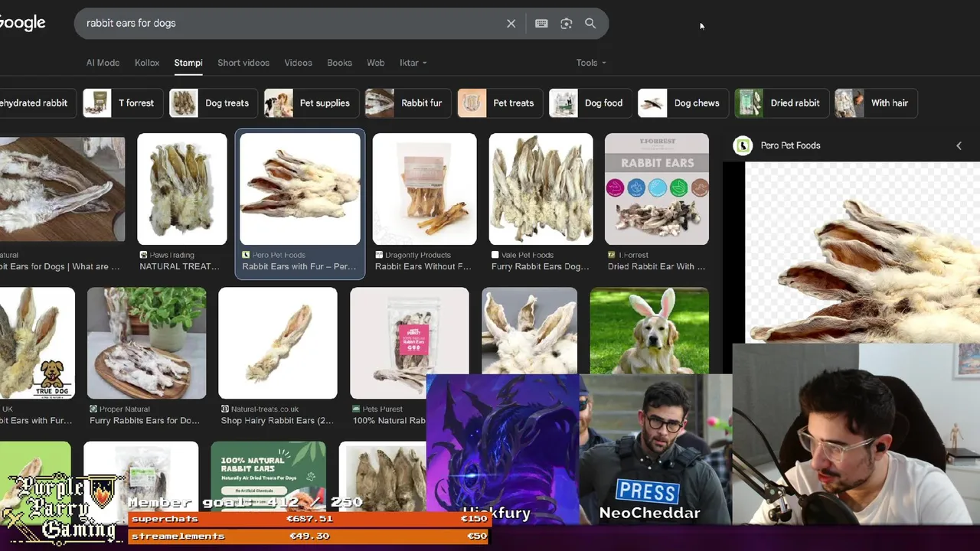Open the Videos tab
The width and height of the screenshot is (980, 551).
[298, 63]
